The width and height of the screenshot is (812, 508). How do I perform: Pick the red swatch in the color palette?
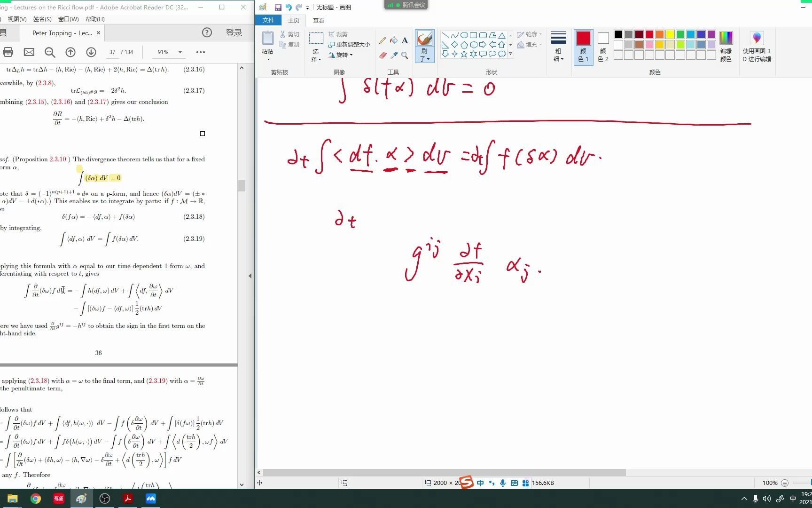(x=648, y=34)
